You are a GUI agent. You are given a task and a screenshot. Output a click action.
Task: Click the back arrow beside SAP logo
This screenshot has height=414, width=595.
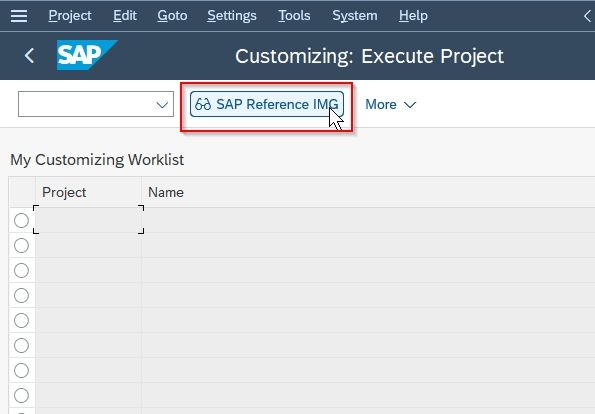click(x=29, y=56)
